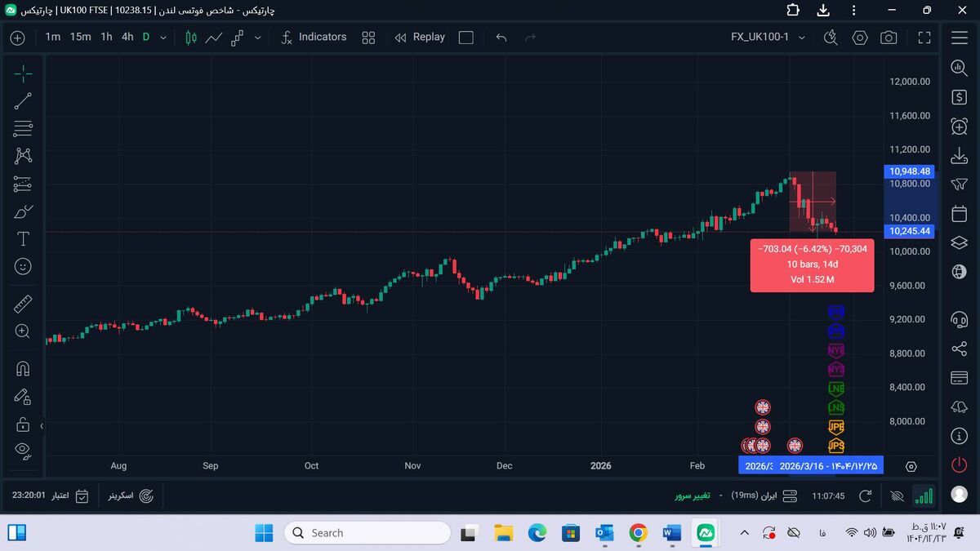
Task: Open the forecasting and measurement tools
Action: click(x=23, y=184)
